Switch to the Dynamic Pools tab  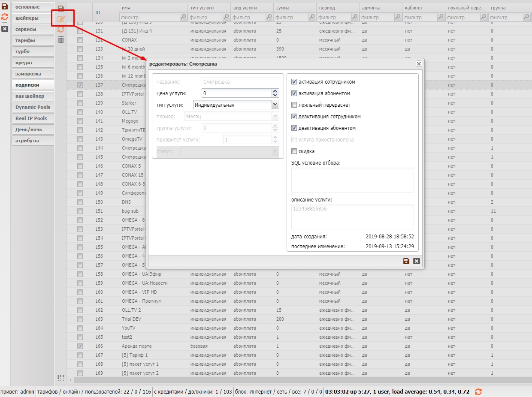(x=32, y=107)
